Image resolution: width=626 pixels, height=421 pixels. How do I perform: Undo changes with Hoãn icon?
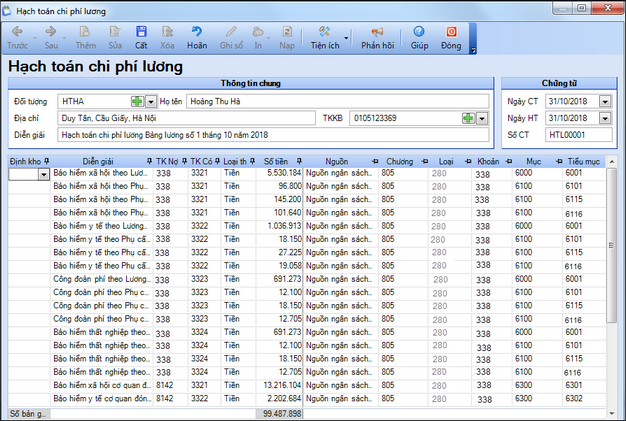click(x=197, y=38)
